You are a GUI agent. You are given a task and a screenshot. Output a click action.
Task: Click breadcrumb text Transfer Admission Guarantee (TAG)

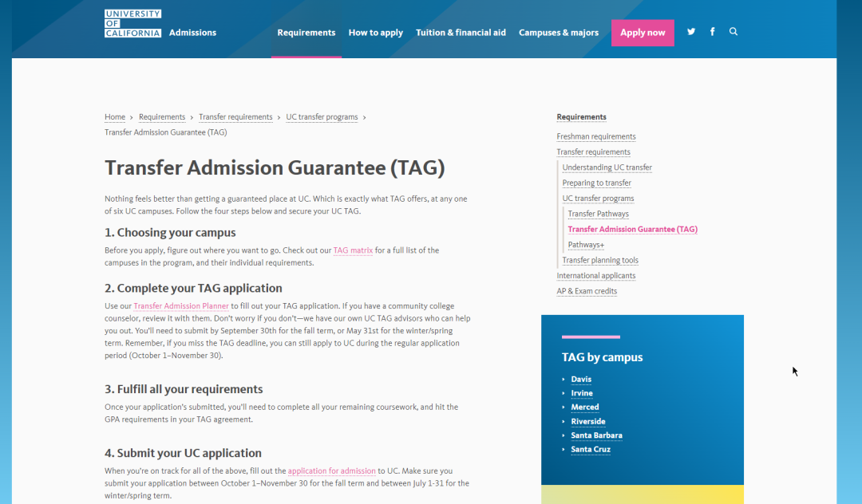pos(165,132)
